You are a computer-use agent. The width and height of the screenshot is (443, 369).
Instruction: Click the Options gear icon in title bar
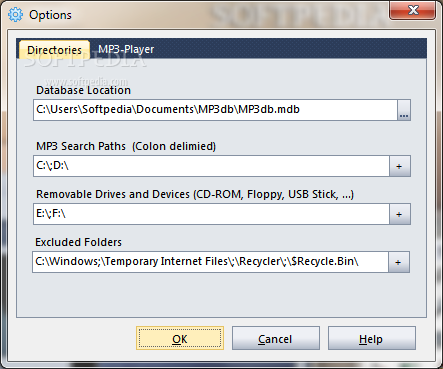tap(15, 15)
